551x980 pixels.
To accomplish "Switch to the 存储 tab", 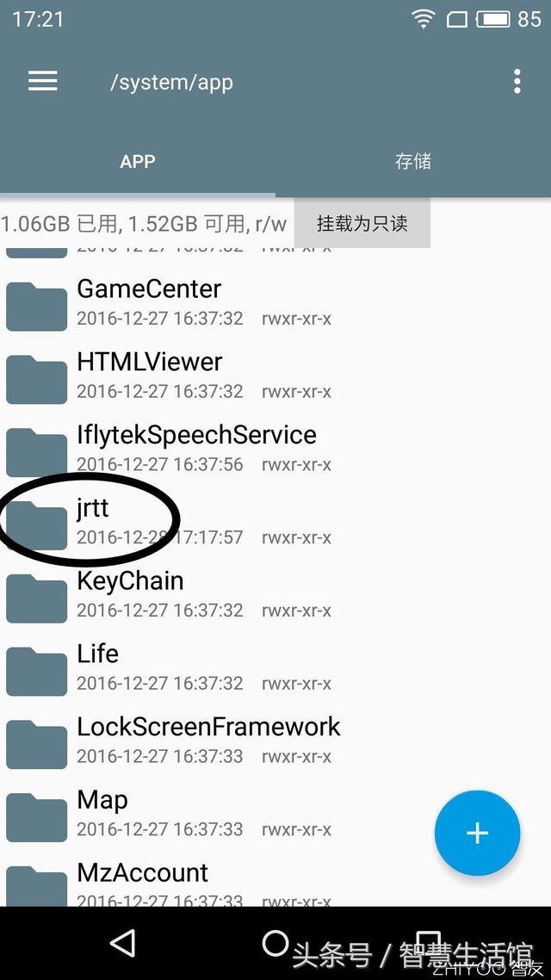I will point(413,161).
